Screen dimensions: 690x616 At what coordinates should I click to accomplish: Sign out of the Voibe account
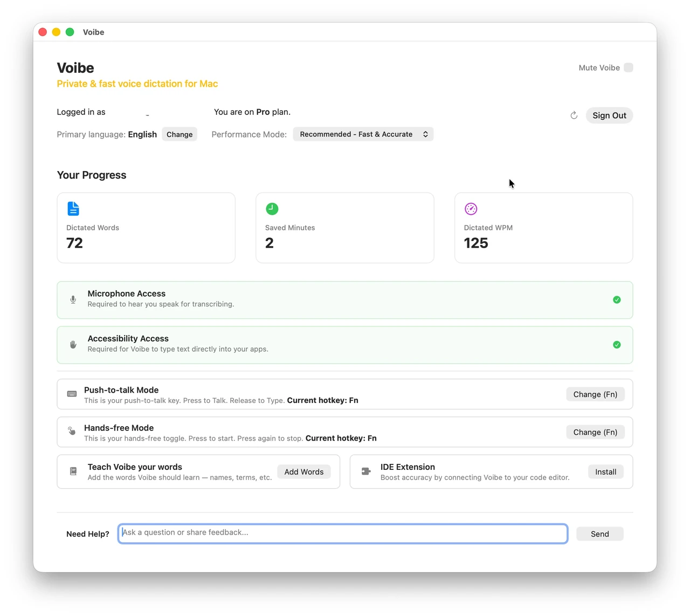pyautogui.click(x=609, y=115)
